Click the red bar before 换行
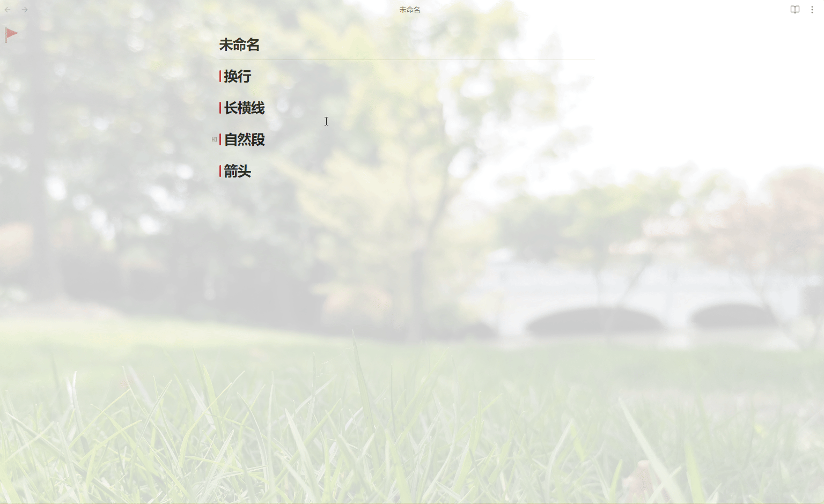 (220, 76)
